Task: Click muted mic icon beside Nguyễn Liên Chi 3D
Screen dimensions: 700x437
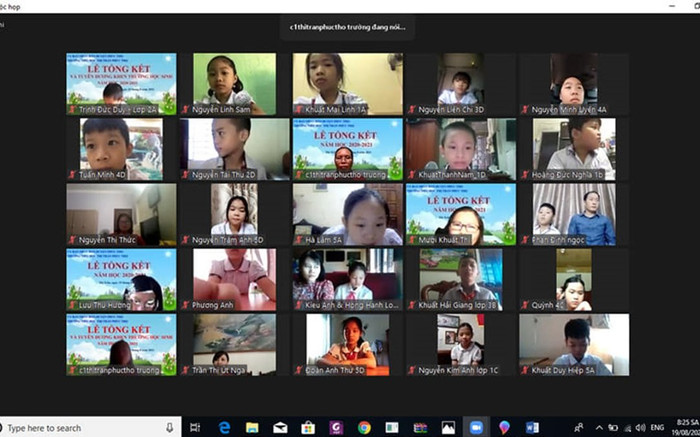Action: coord(412,109)
